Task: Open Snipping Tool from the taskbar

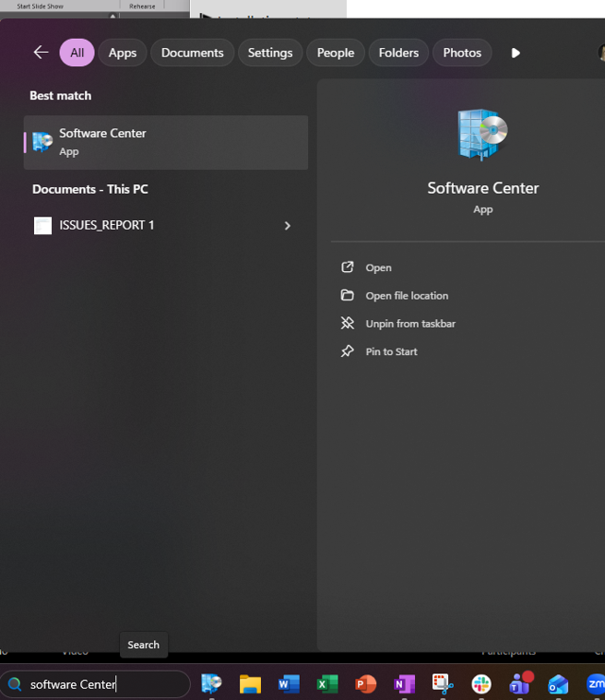Action: pos(442,684)
